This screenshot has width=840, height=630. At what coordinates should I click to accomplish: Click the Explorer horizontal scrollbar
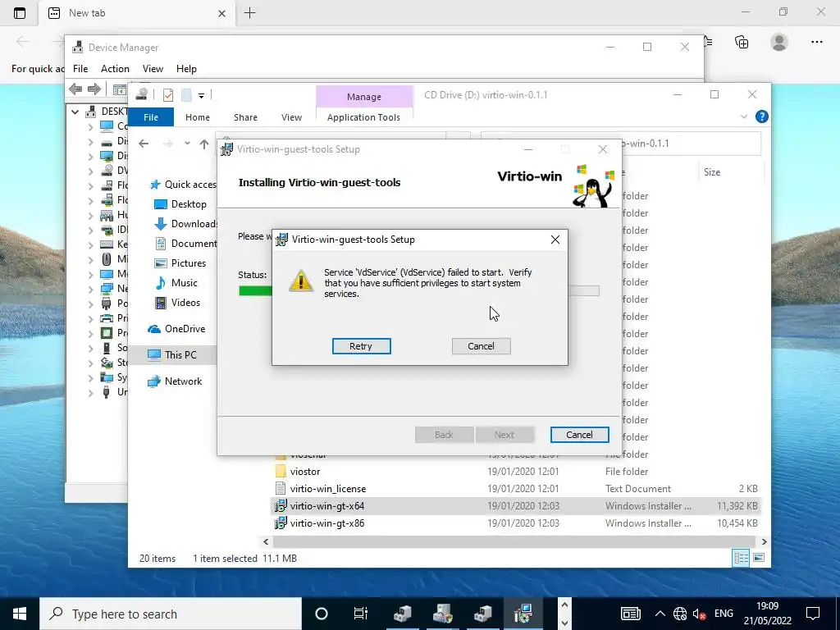tap(514, 541)
